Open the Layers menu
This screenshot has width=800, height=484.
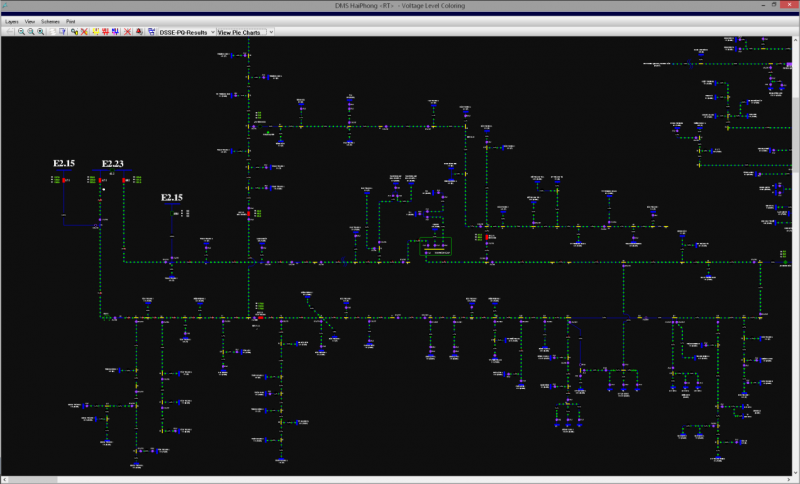(12, 21)
